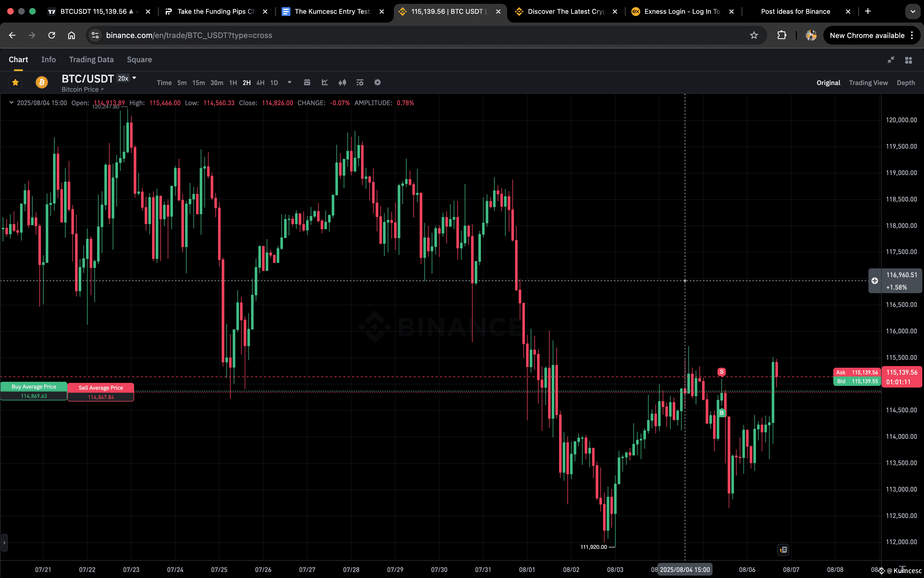Click New Chrome available update button

(867, 35)
